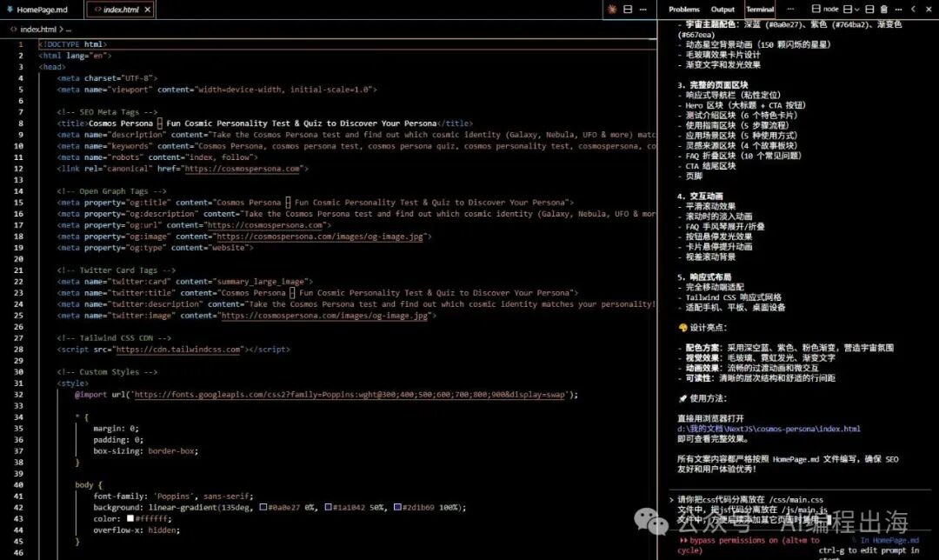The height and width of the screenshot is (560, 939).
Task: Open the Problems panel tab
Action: tap(684, 10)
